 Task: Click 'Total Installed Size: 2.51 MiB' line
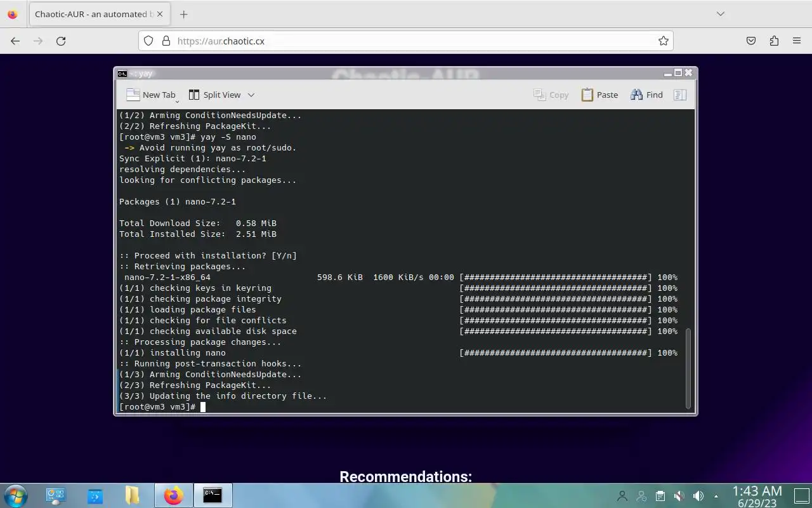coord(198,234)
